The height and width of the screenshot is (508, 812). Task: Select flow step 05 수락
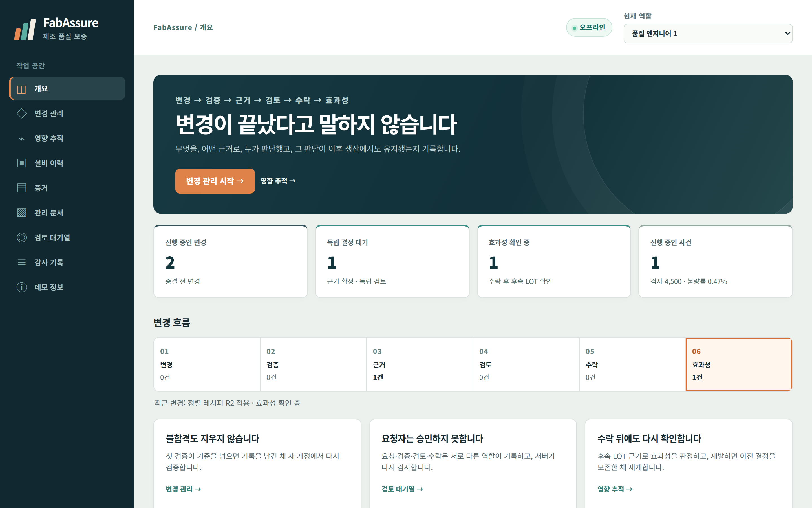pyautogui.click(x=632, y=364)
